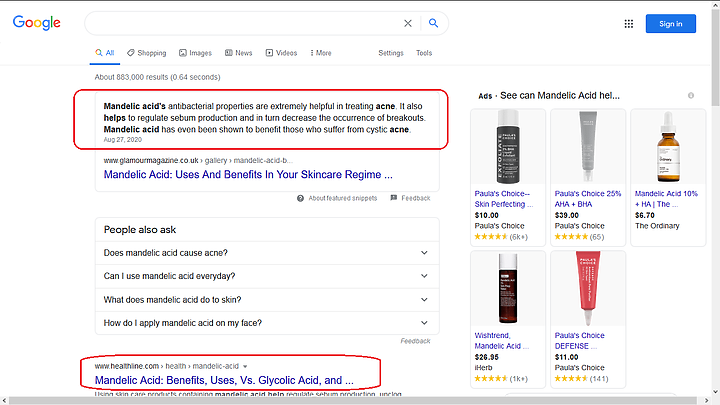Screen dimensions: 720x405
Task: Expand 'How do I apply mandelic acid on my face?'
Action: (x=267, y=323)
